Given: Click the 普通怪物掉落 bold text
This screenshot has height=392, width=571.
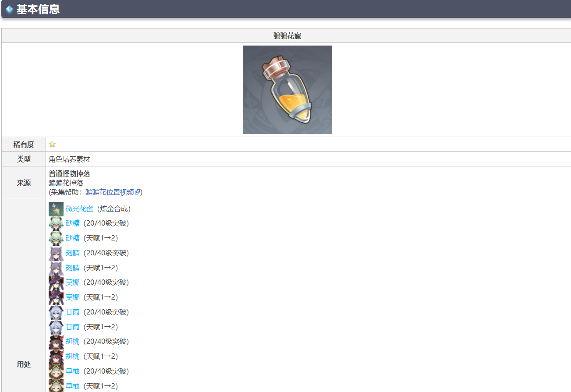Looking at the screenshot, I should click(69, 174).
